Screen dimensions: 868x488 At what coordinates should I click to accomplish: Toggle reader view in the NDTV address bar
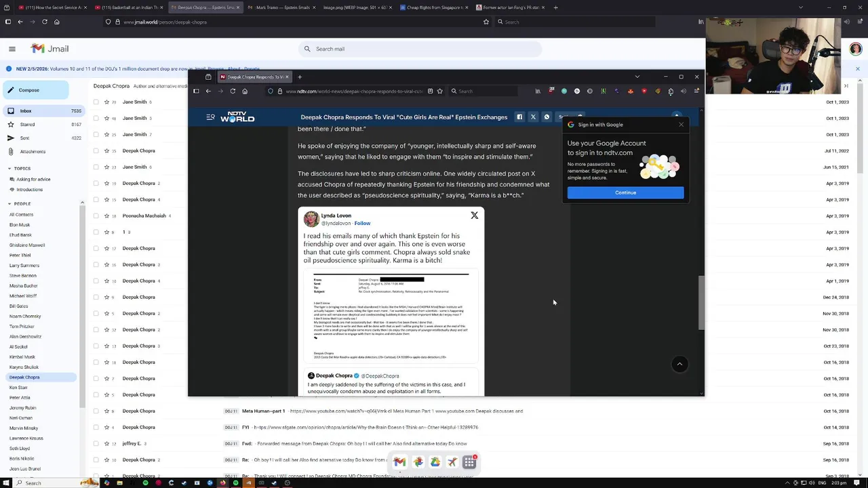(x=430, y=91)
